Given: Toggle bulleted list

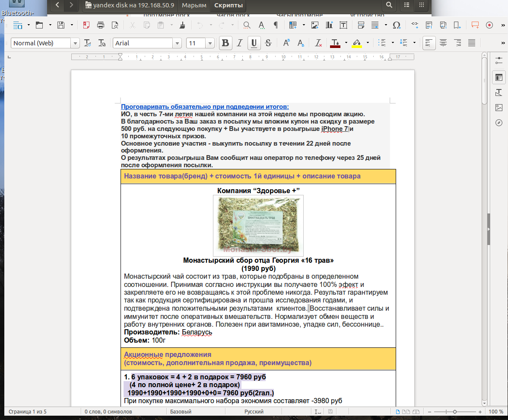Looking at the screenshot, I should click(x=382, y=43).
